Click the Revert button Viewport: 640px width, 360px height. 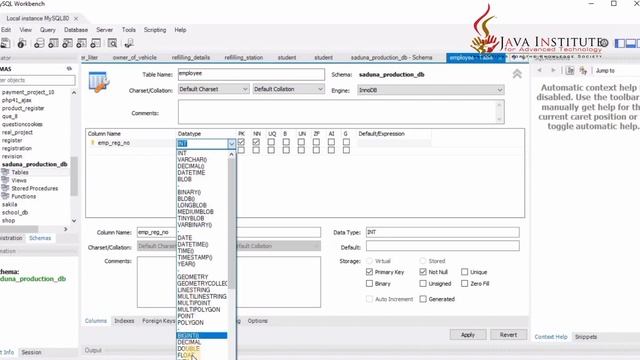coord(508,335)
